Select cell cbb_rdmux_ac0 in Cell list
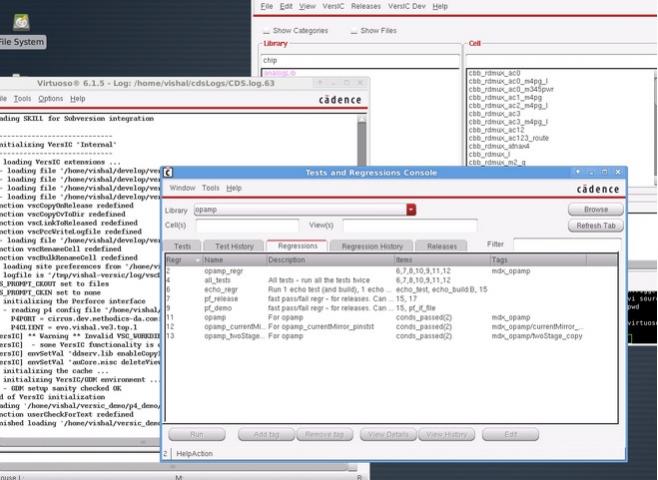The height and width of the screenshot is (480, 658). (x=494, y=73)
